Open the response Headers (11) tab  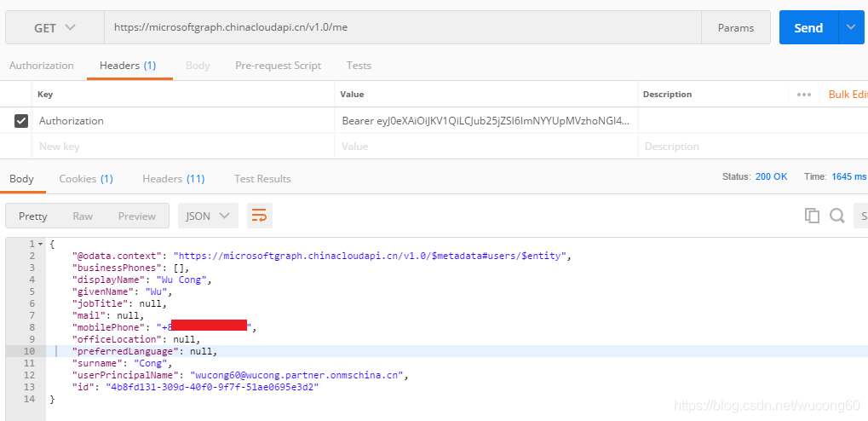click(173, 178)
